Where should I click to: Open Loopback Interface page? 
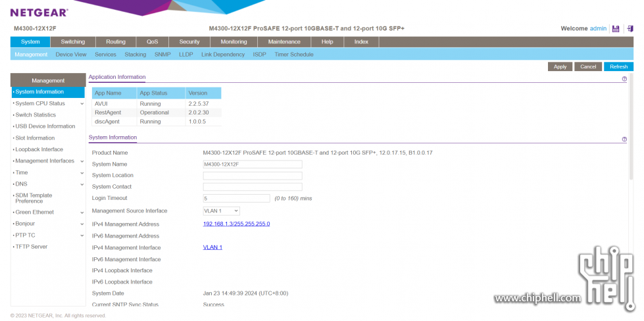39,149
